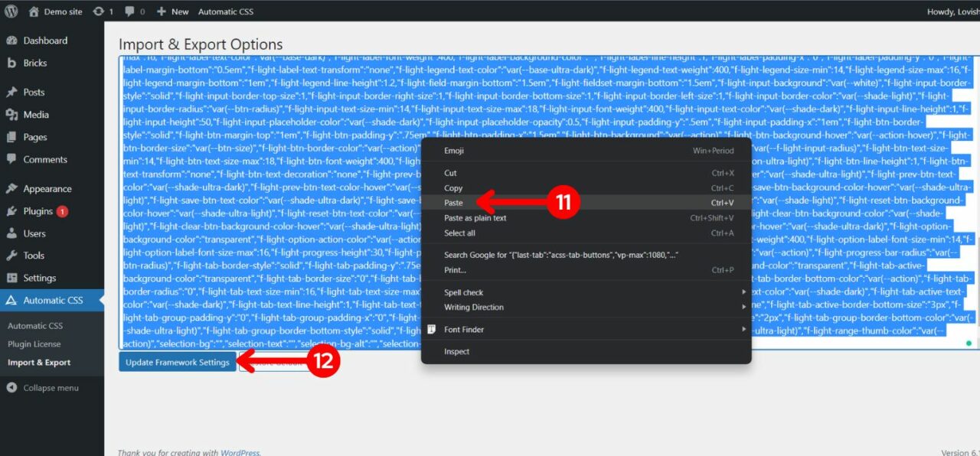Image resolution: width=980 pixels, height=456 pixels.
Task: Open the WordPress link in the footer
Action: point(240,452)
